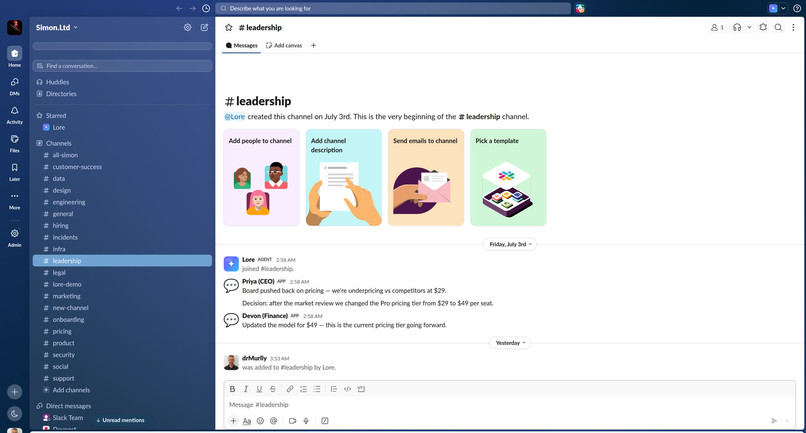Image resolution: width=806 pixels, height=433 pixels.
Task: Add a new tab with plus
Action: tap(314, 45)
